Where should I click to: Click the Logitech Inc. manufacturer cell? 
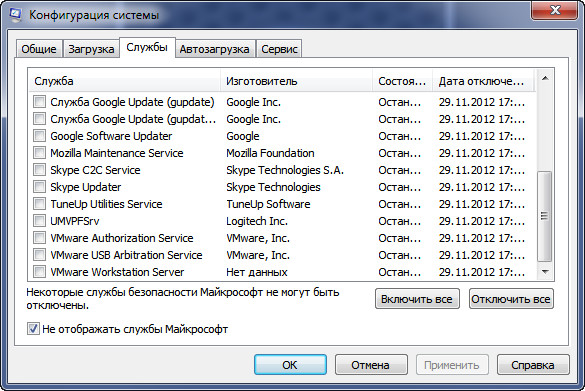tap(257, 221)
